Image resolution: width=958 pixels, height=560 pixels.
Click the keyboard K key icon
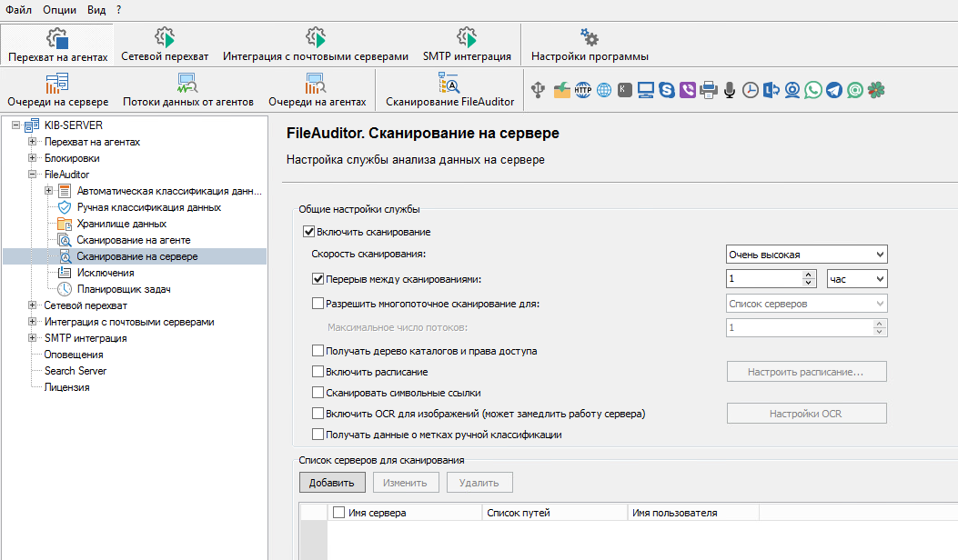click(x=624, y=90)
